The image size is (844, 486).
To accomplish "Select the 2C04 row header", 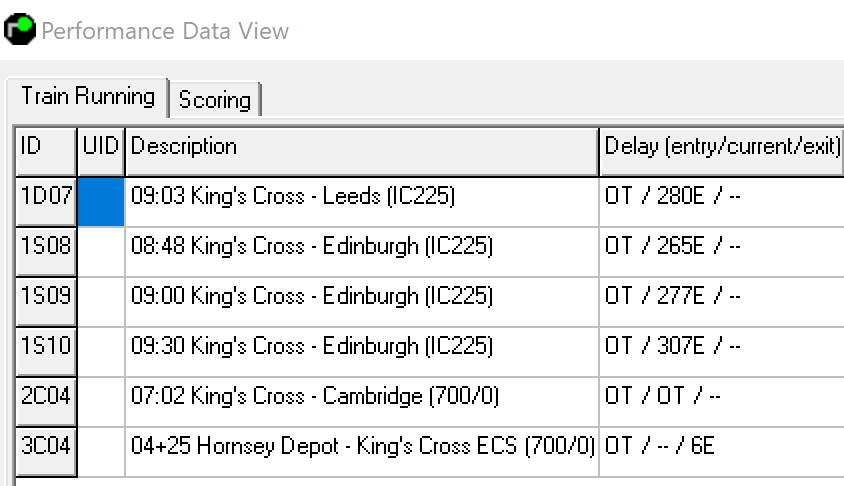I will pyautogui.click(x=46, y=402).
